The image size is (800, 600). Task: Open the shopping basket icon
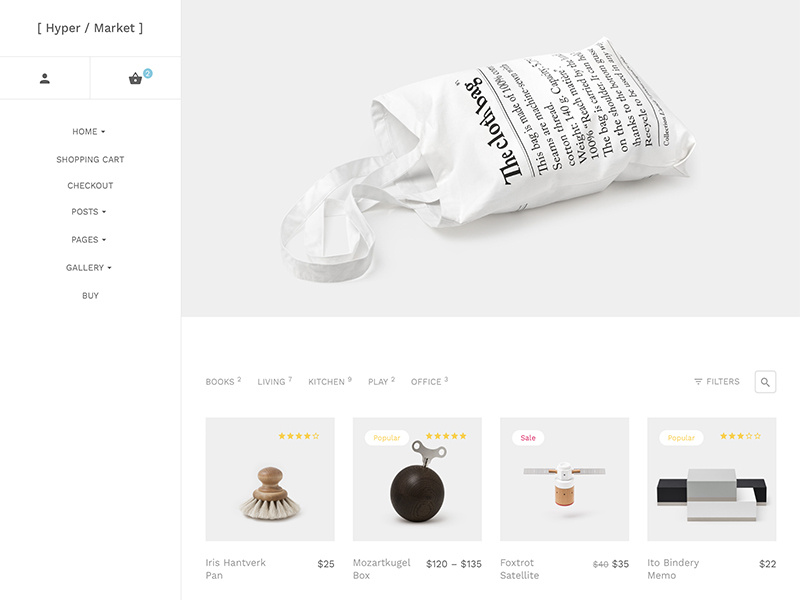[135, 79]
